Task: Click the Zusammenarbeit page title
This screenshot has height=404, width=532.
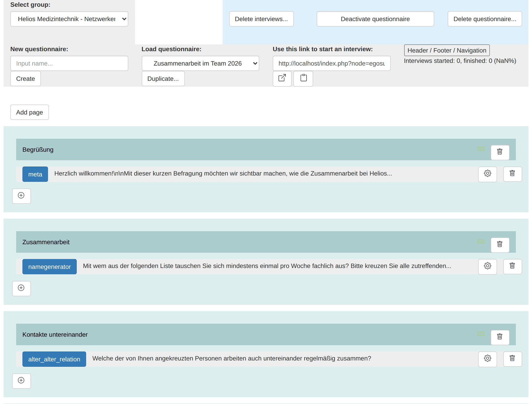Action: (x=46, y=242)
